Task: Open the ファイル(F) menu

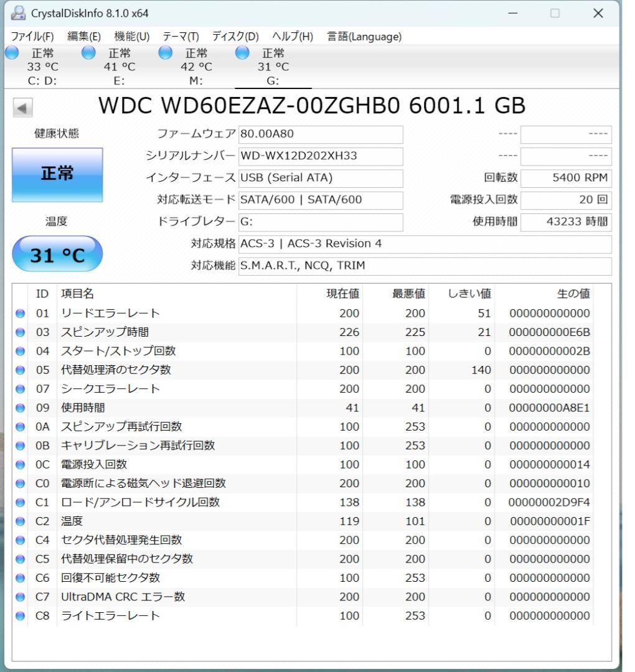Action: point(32,37)
